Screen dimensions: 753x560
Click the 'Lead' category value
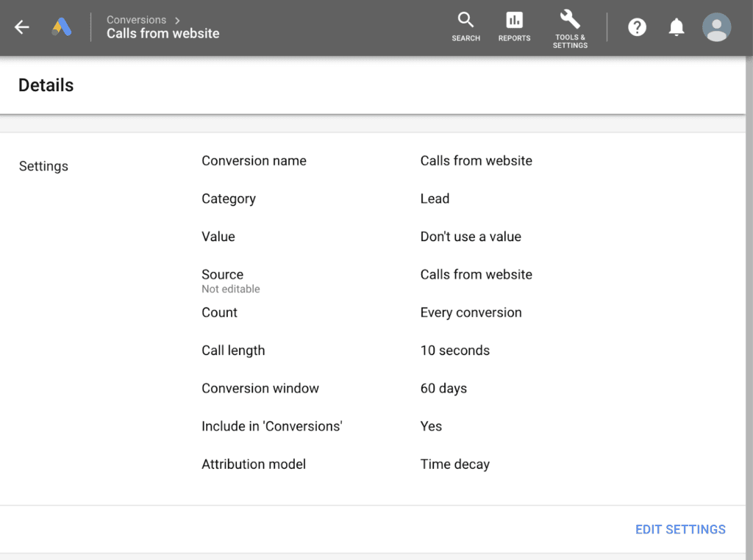[x=435, y=198]
